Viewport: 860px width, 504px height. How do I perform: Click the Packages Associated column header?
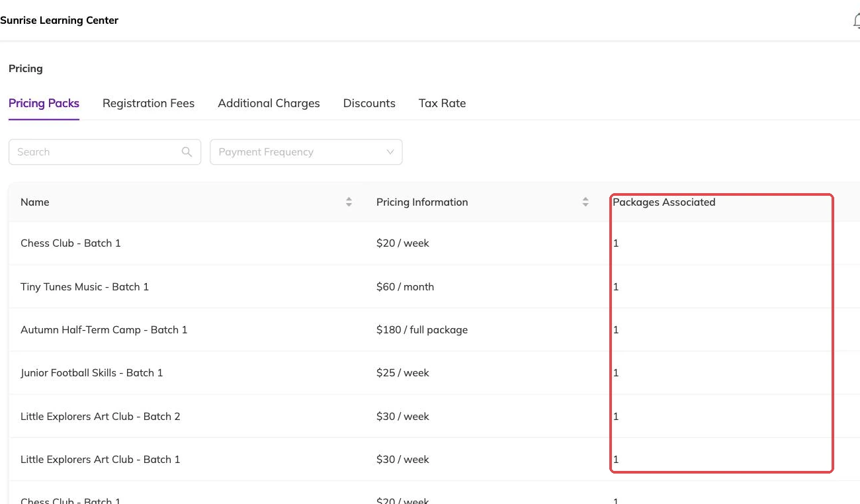[x=664, y=202]
